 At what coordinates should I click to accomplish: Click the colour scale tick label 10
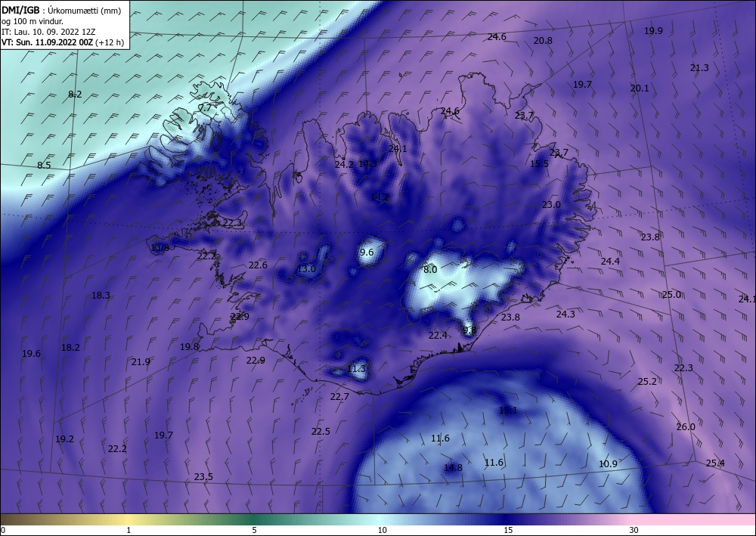click(x=382, y=530)
